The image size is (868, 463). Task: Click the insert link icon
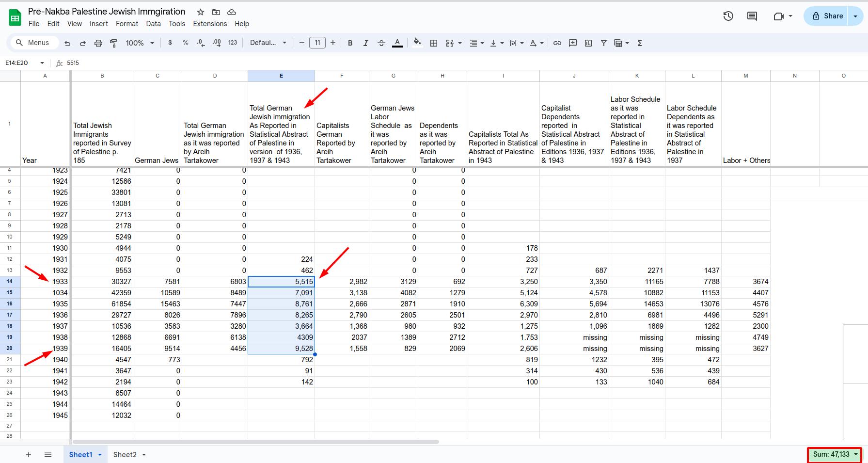(557, 43)
